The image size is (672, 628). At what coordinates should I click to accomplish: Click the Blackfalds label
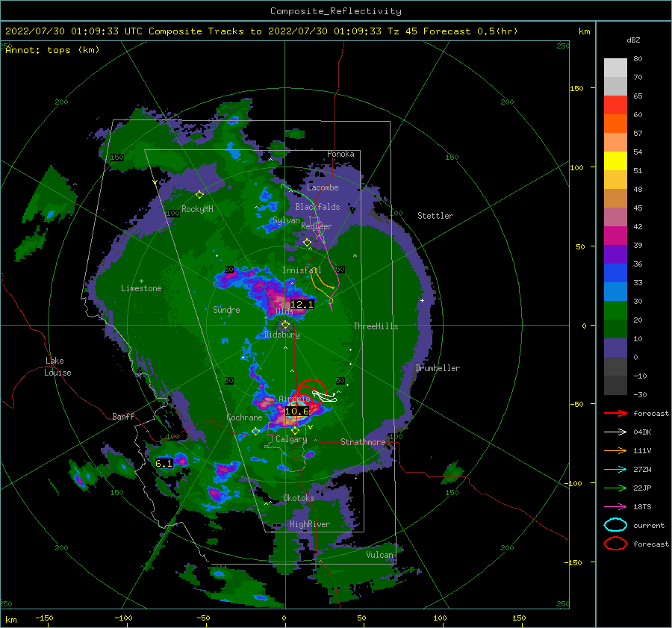click(x=317, y=207)
